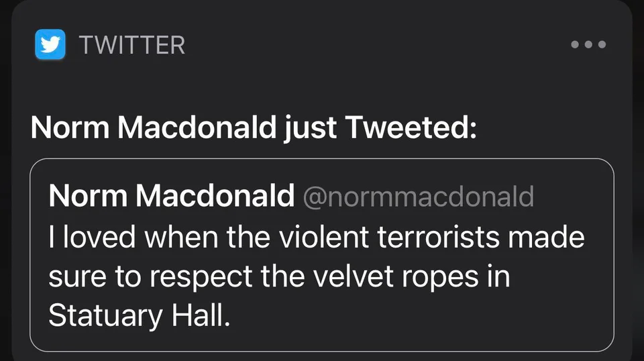
Task: Click the word "respect" in the tweet
Action: click(x=201, y=277)
